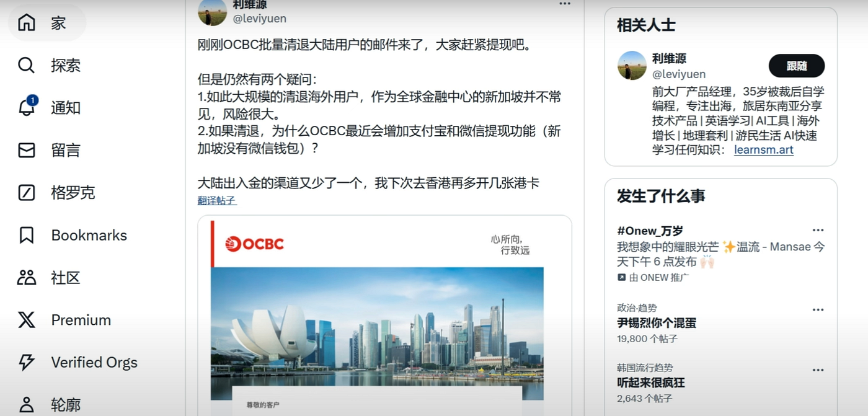Click the @leviyuen handle on the post
This screenshot has height=416, width=868.
tap(260, 19)
